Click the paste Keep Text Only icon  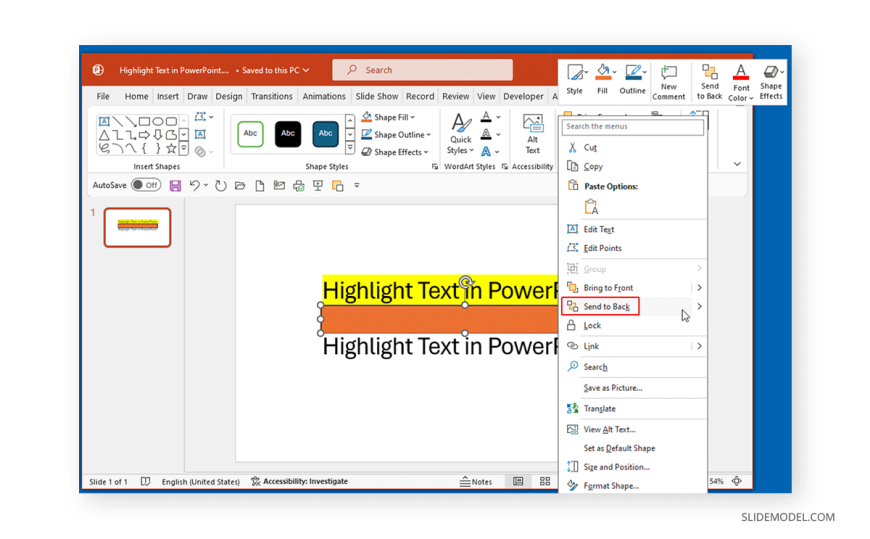point(591,206)
